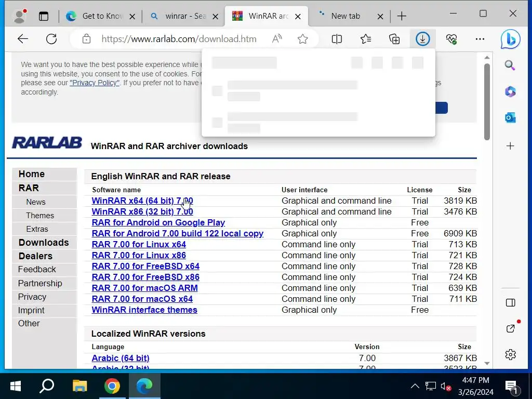Add this page to favorites with the star
The height and width of the screenshot is (399, 532).
click(303, 39)
